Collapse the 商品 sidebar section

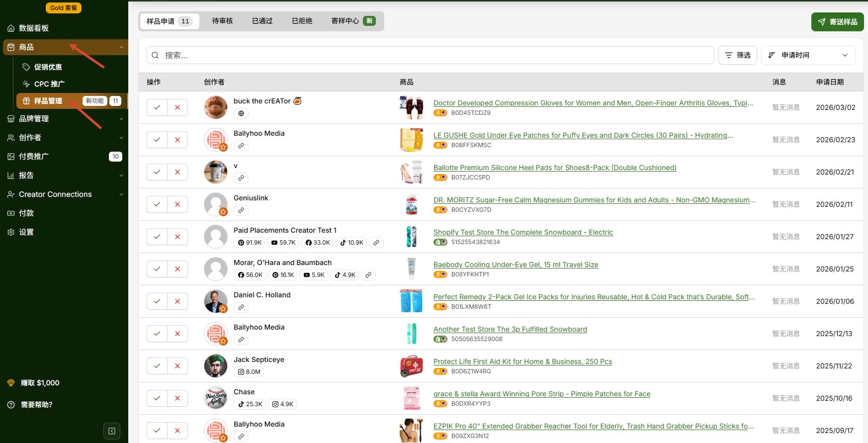(121, 47)
